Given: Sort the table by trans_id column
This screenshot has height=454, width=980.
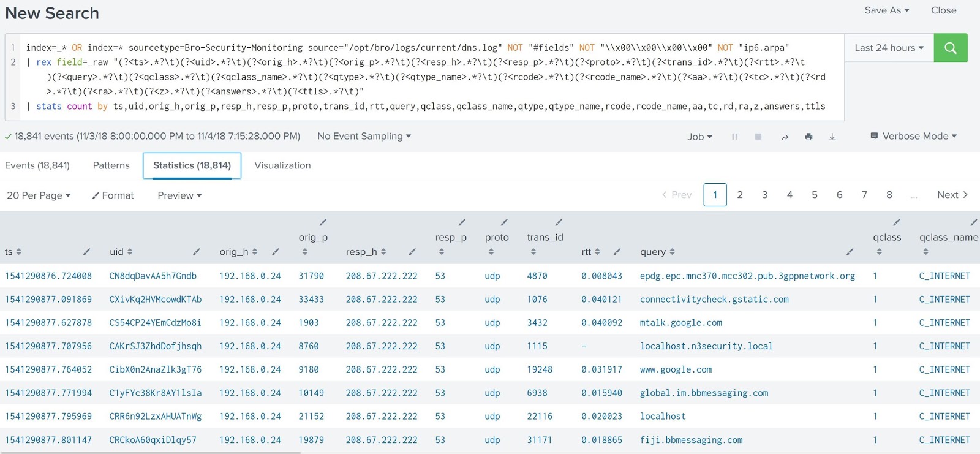Looking at the screenshot, I should point(533,252).
